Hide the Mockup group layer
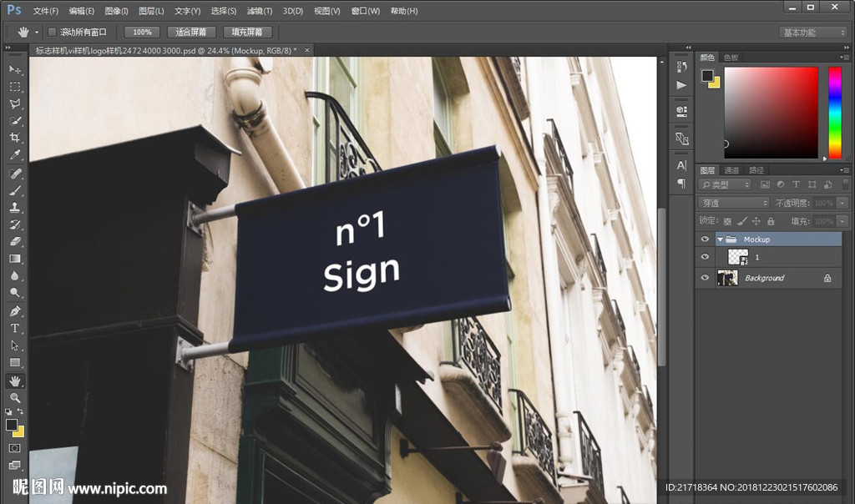The height and width of the screenshot is (504, 855). [705, 239]
